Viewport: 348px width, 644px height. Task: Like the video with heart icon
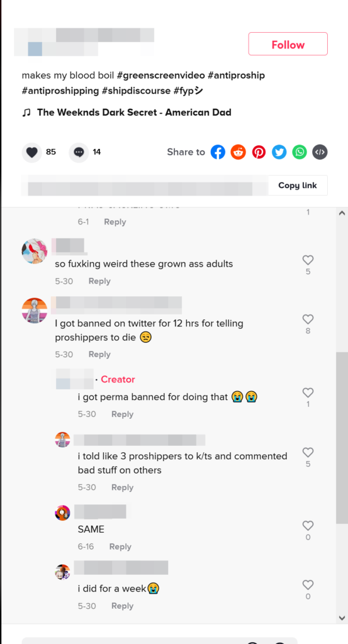[31, 152]
